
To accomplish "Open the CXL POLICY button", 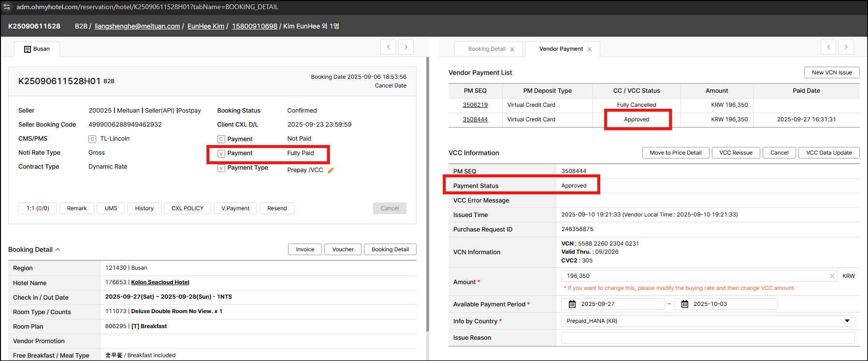I will tap(188, 208).
